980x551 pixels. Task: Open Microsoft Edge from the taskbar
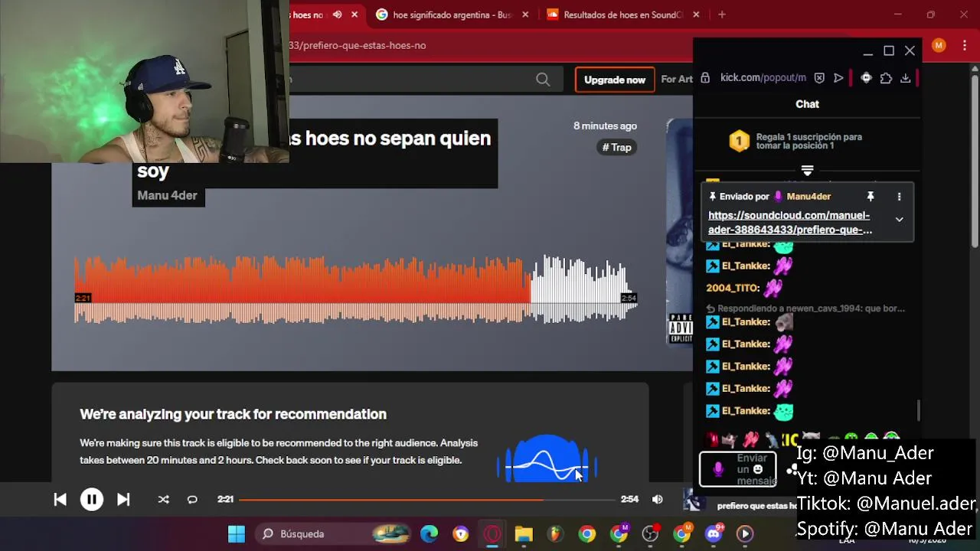tap(429, 533)
